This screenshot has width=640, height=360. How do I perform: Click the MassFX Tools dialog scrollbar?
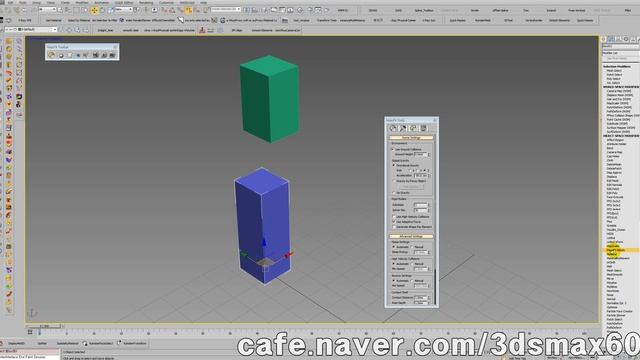pyautogui.click(x=436, y=286)
